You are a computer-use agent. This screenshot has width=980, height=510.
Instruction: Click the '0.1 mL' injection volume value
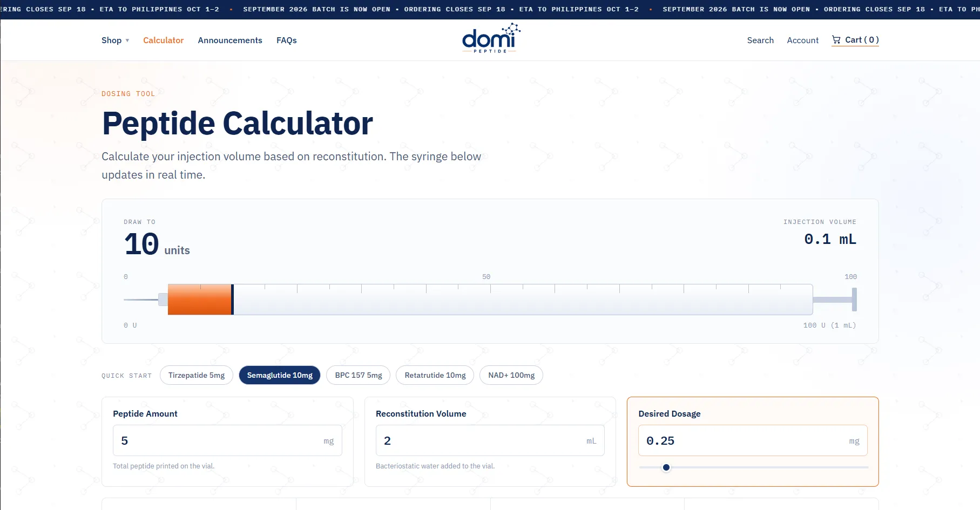(830, 239)
